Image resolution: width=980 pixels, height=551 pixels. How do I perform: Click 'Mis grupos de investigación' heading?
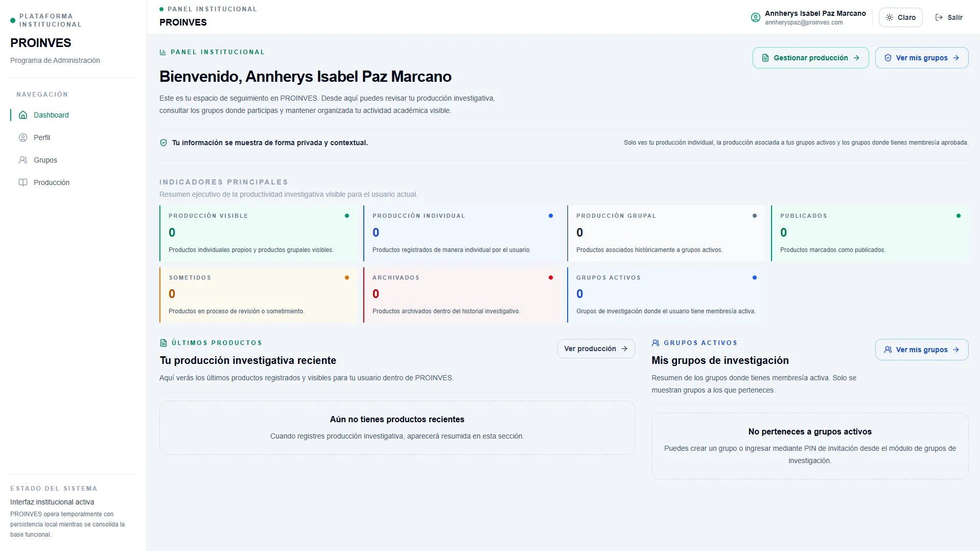click(720, 360)
